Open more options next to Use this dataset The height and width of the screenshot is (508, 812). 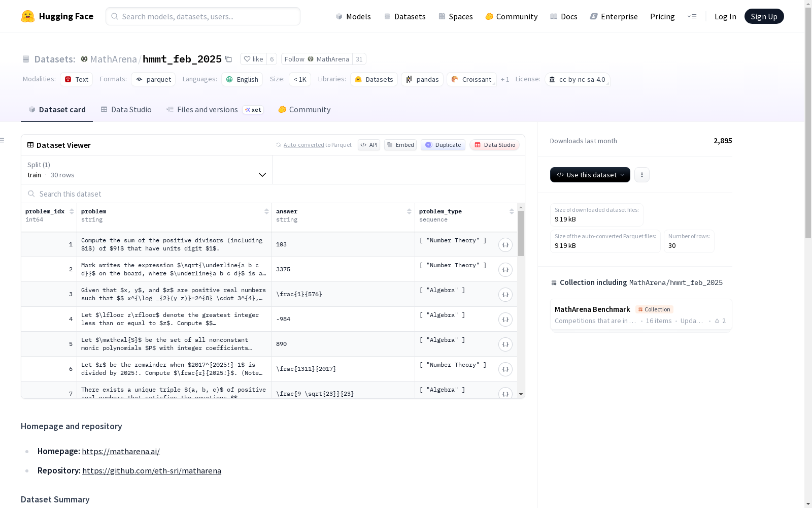click(x=642, y=175)
